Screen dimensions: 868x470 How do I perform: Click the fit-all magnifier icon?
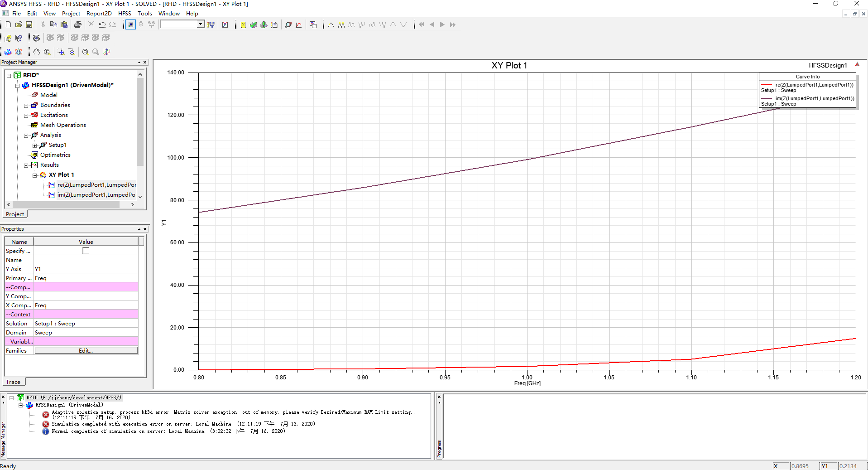click(85, 52)
